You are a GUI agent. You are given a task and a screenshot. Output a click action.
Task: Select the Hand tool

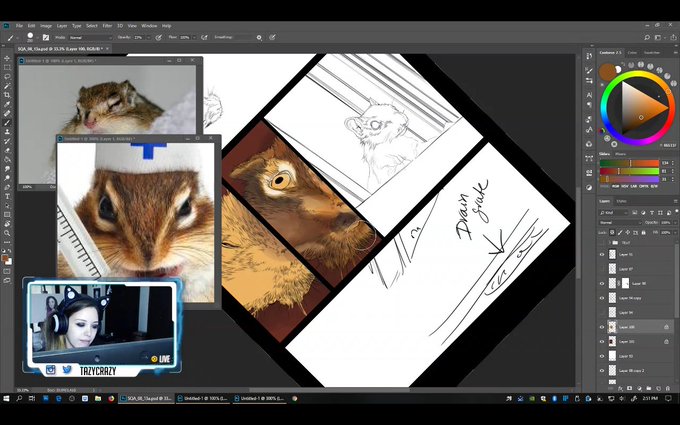coord(7,224)
